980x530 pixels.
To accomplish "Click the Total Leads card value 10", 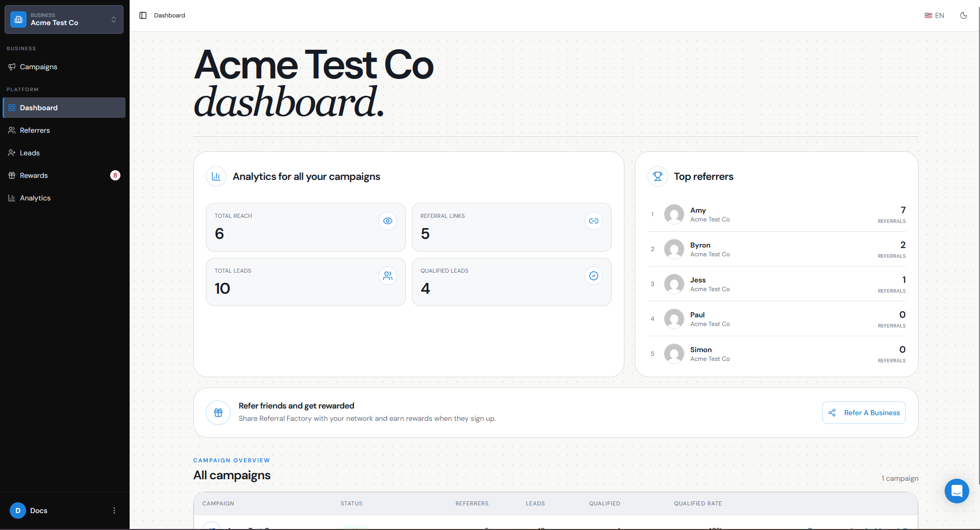I will click(x=222, y=289).
